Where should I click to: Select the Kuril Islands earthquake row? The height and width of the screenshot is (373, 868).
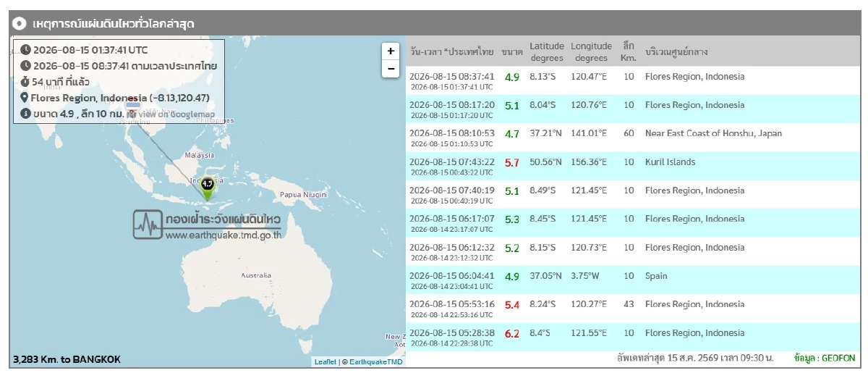pos(631,166)
